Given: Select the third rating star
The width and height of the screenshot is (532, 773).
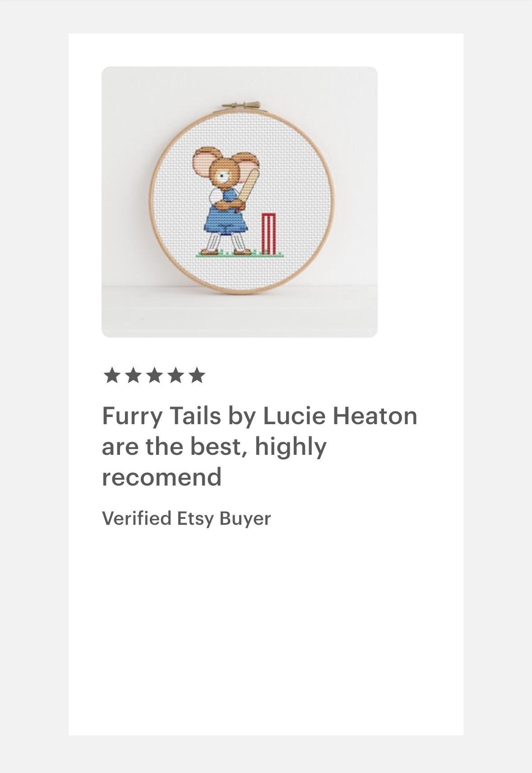Looking at the screenshot, I should (154, 375).
